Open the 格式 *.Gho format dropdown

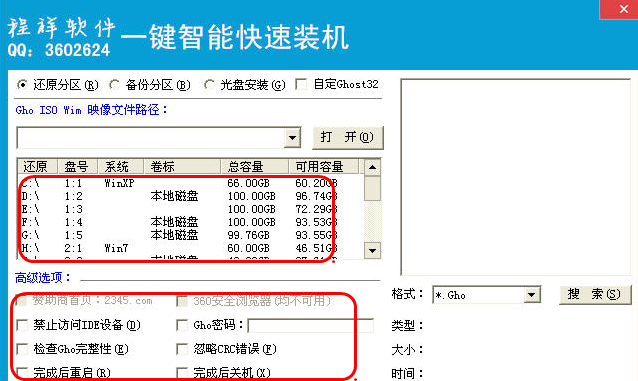pyautogui.click(x=531, y=295)
